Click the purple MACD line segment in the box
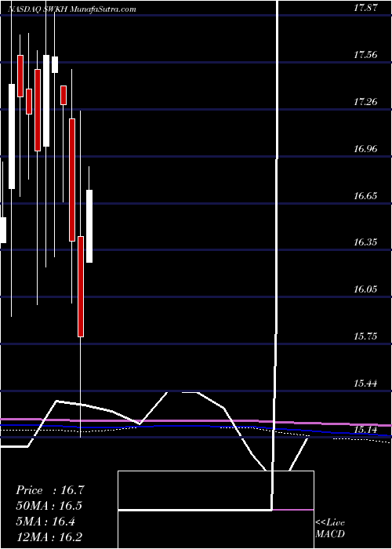392x549 pixels. [292, 510]
